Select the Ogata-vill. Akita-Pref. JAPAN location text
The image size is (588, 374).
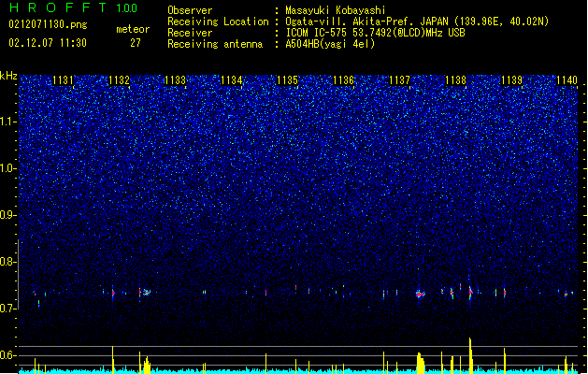pos(417,22)
